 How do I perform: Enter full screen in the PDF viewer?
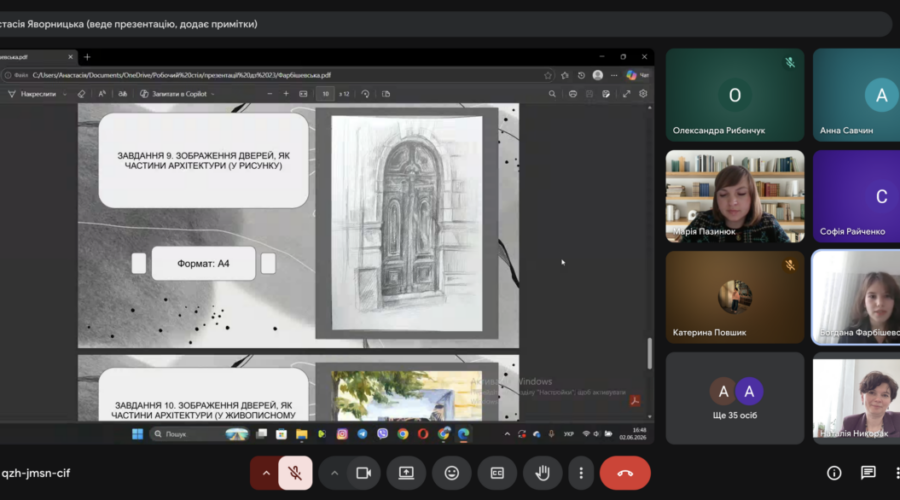(x=626, y=94)
